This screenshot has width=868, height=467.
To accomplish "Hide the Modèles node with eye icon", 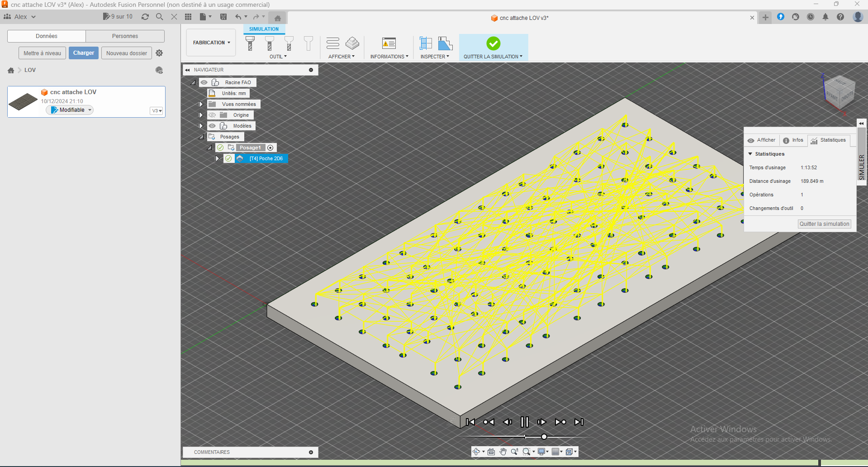I will [212, 126].
